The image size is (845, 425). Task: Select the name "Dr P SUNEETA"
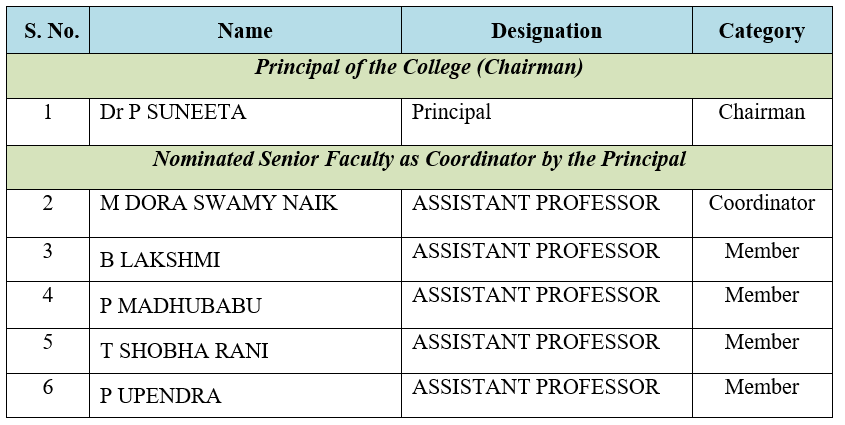(x=173, y=112)
